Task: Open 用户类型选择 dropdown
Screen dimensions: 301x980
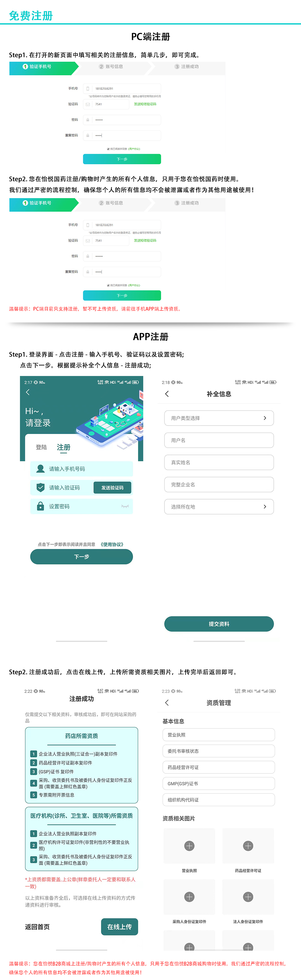Action: [219, 418]
